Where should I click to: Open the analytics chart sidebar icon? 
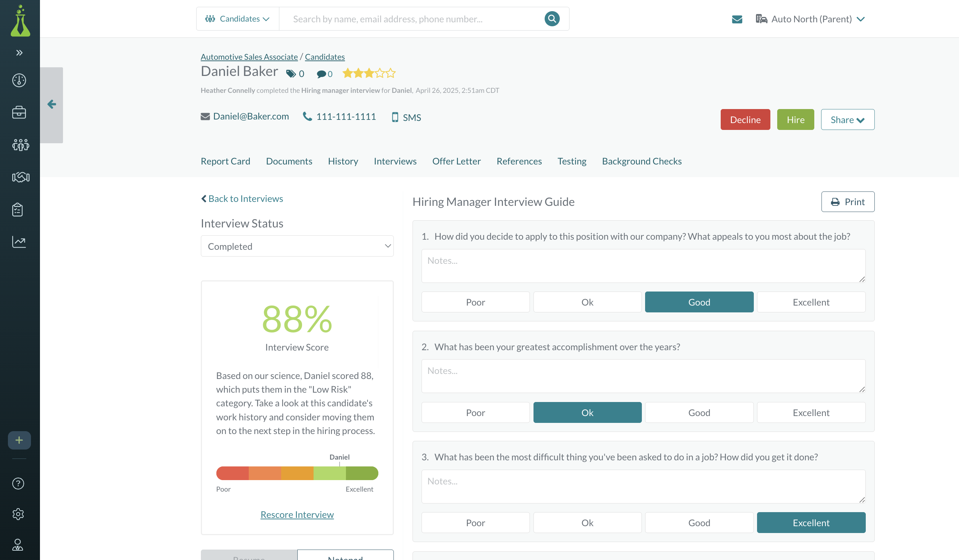click(19, 241)
